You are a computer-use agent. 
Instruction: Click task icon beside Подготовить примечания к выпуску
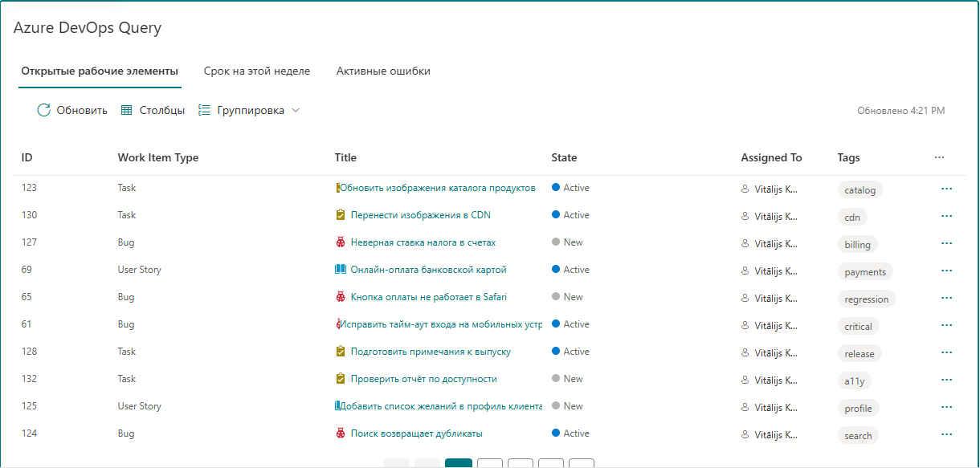click(x=341, y=352)
